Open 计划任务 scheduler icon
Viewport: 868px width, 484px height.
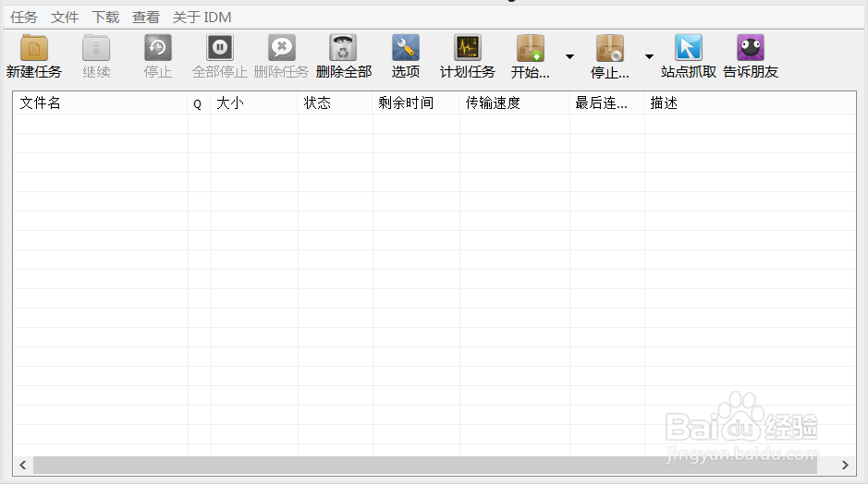coord(468,48)
